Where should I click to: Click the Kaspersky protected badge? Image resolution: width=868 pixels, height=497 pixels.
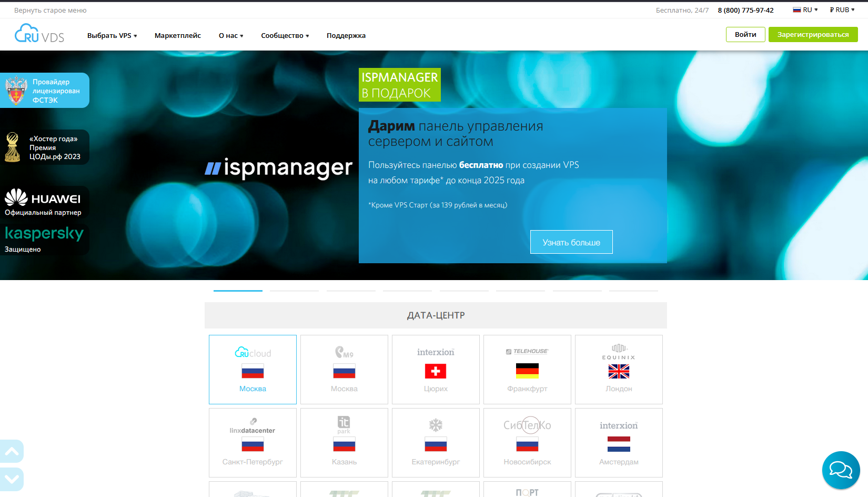pos(45,239)
